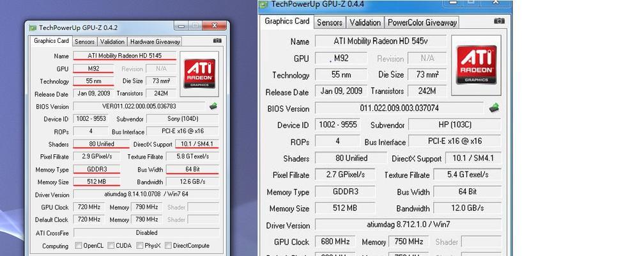Click the Release Date Jan 09, 2009 in GPU-Z 0.4.4
Screen dimensions: 644x256
(341, 91)
